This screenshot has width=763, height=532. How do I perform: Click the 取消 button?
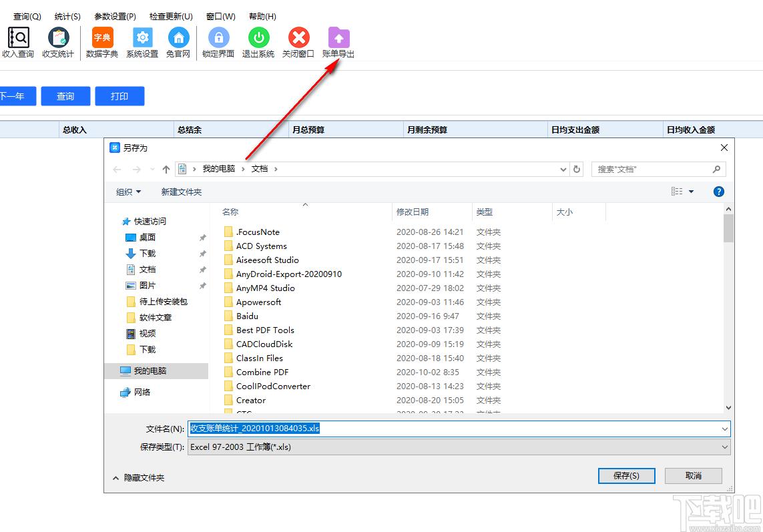(x=694, y=475)
